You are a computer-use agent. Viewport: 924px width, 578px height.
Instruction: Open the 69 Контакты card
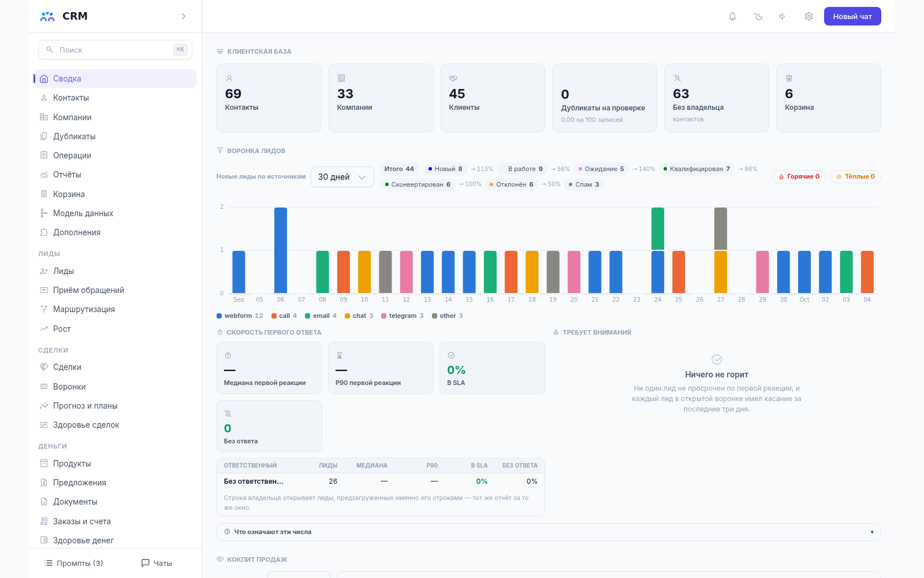[x=269, y=98]
